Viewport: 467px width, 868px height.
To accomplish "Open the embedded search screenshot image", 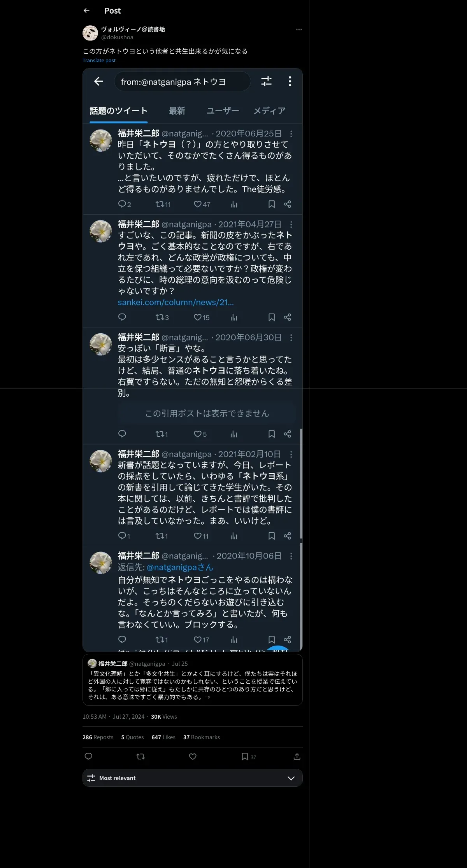I will [193, 360].
